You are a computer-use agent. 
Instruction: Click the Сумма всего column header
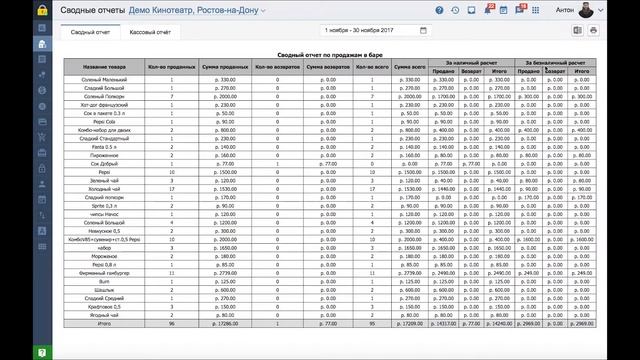[410, 67]
